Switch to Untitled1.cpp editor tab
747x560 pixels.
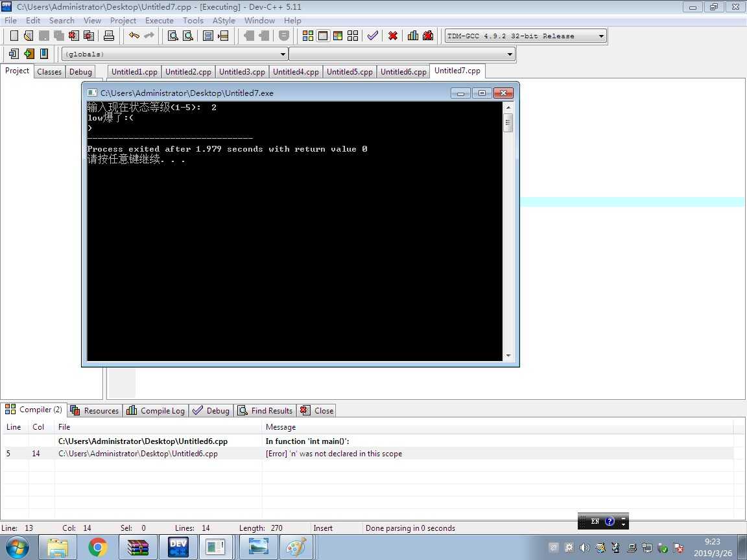(134, 71)
